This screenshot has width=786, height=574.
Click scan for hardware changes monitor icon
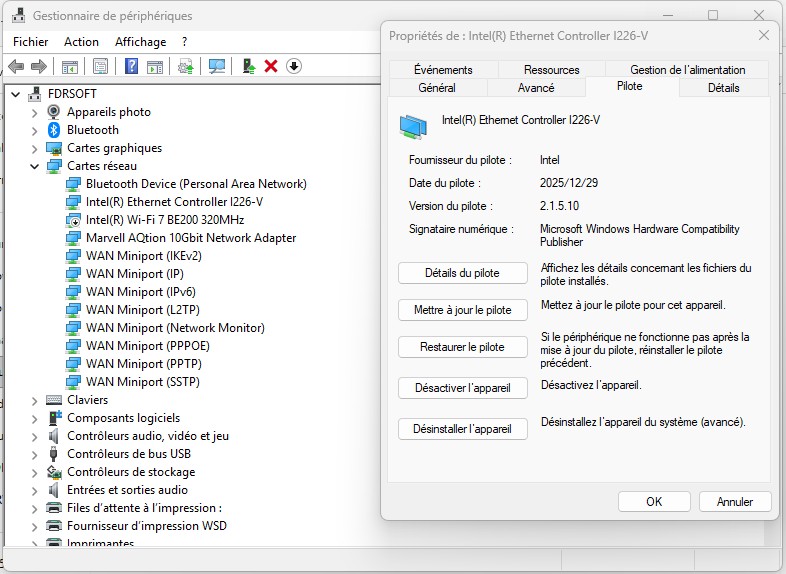pos(216,66)
